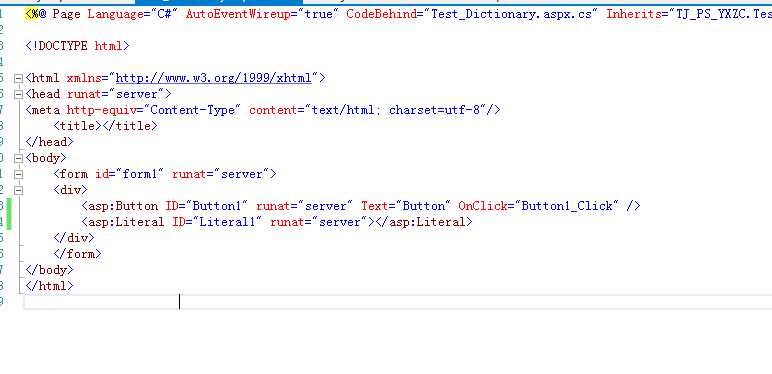Click the closing body tag
Viewport: 772px width, 374px height.
pos(49,270)
